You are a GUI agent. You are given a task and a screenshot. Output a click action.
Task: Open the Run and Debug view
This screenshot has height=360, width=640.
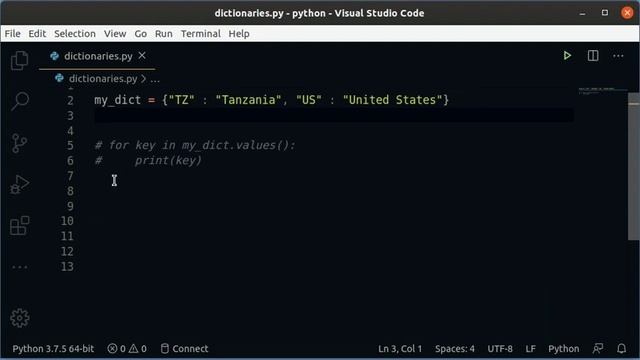[x=20, y=184]
